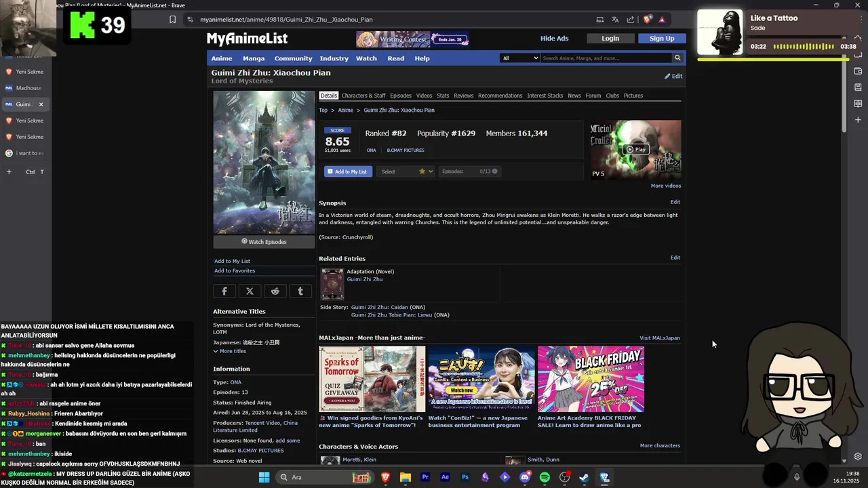The width and height of the screenshot is (868, 488).
Task: Open the Manga menu
Action: 254,58
